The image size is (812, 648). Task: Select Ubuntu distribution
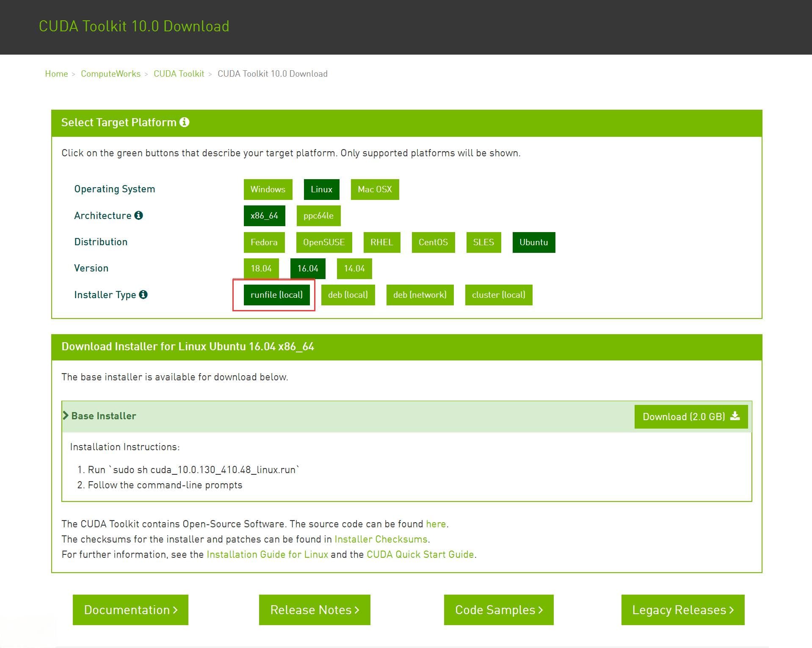pos(534,242)
